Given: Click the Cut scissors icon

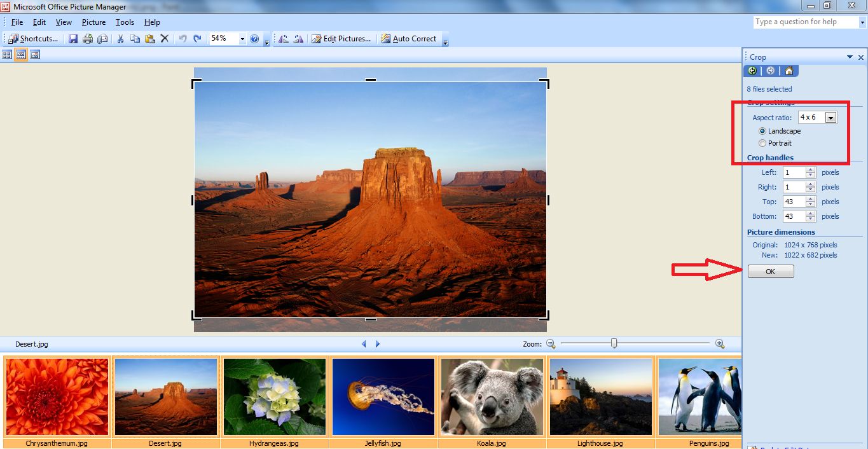Looking at the screenshot, I should pos(120,39).
